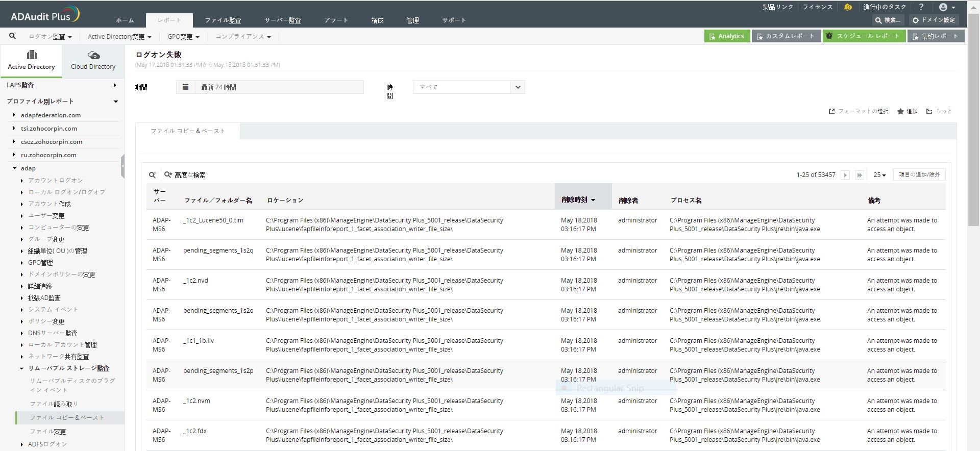
Task: Open the Cloud Directory icon tab
Action: 93,55
